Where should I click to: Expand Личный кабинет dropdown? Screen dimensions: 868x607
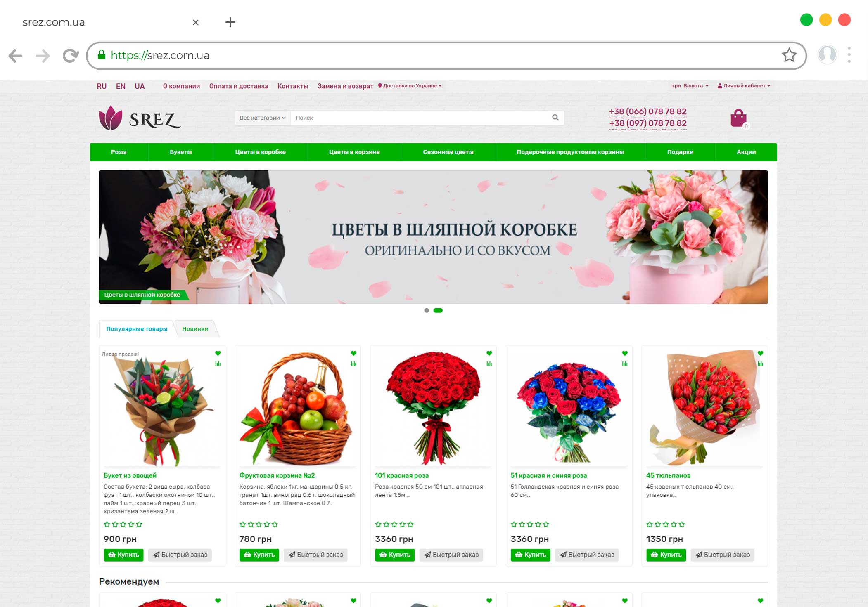point(744,86)
